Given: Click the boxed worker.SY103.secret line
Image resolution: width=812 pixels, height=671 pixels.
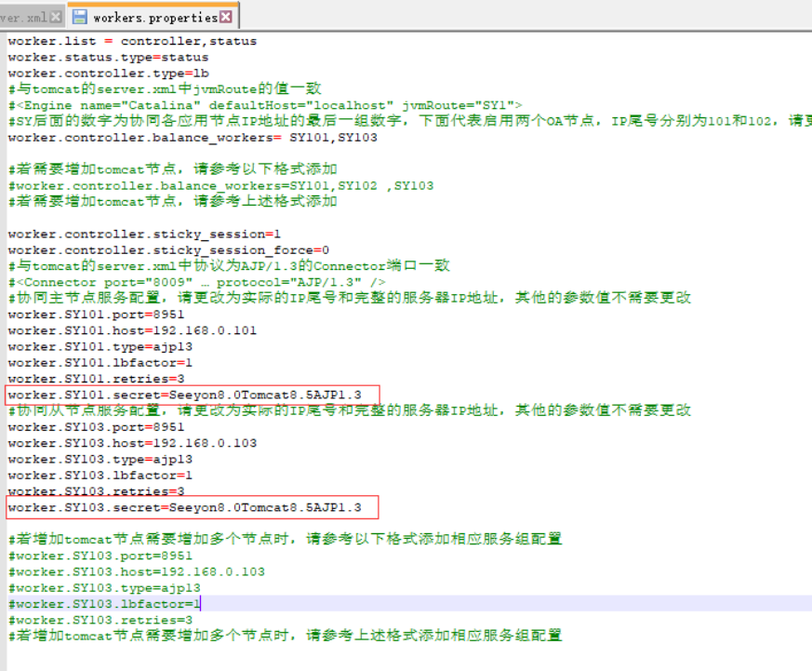Looking at the screenshot, I should (184, 507).
